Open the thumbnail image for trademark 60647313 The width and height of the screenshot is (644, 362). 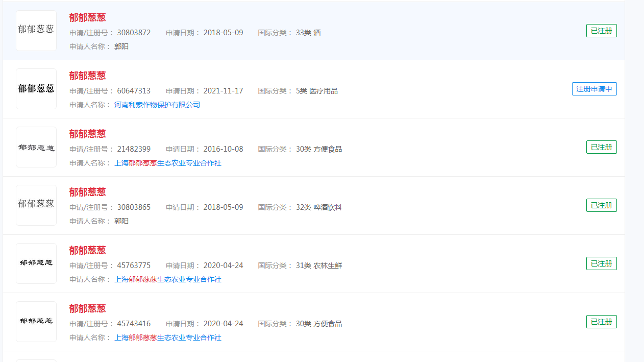pyautogui.click(x=36, y=89)
